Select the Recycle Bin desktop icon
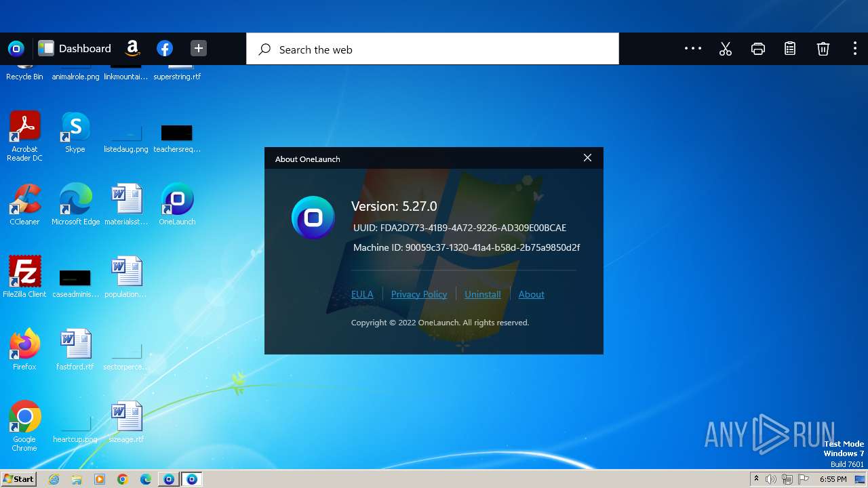The width and height of the screenshot is (868, 488). 24,72
